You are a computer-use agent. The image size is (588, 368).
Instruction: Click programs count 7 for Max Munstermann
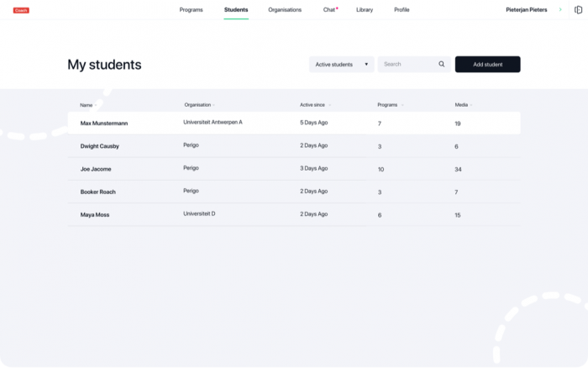click(380, 124)
